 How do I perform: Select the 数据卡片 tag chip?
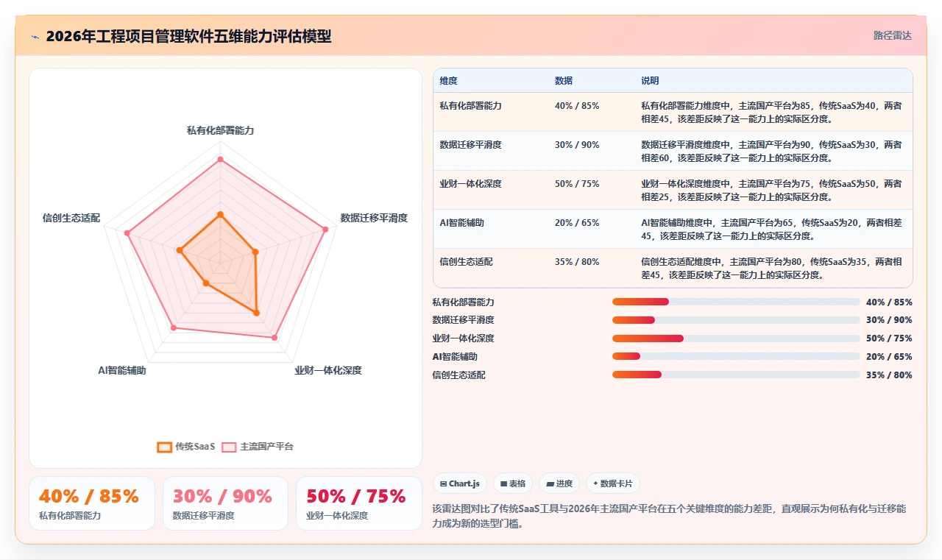tap(613, 483)
